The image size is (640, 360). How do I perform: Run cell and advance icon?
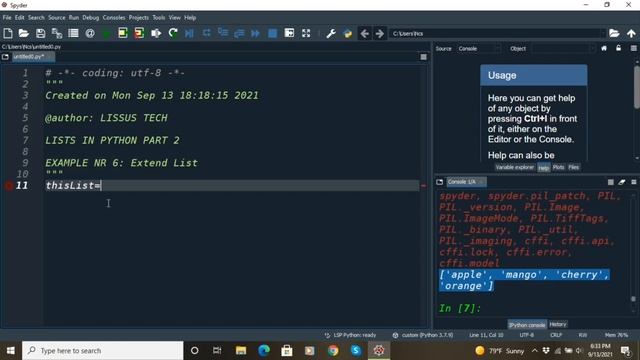139,33
